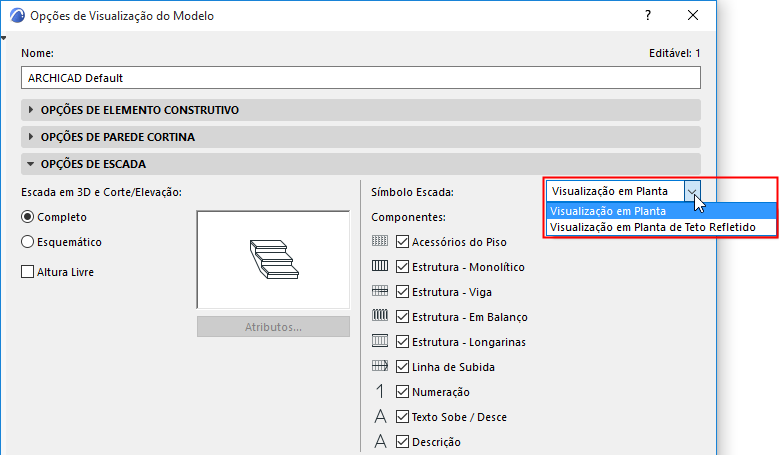
Task: Click the Acessórios do Piso component icon
Action: pos(380,241)
